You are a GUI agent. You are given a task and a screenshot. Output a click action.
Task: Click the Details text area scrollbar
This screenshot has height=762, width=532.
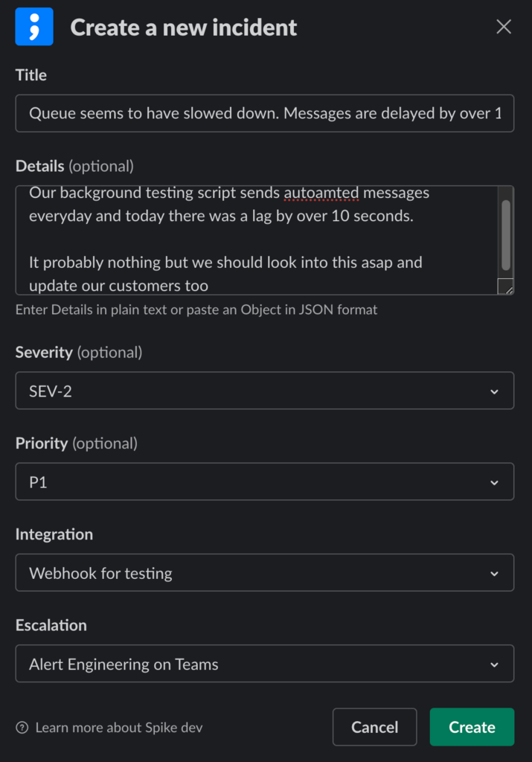(x=506, y=234)
